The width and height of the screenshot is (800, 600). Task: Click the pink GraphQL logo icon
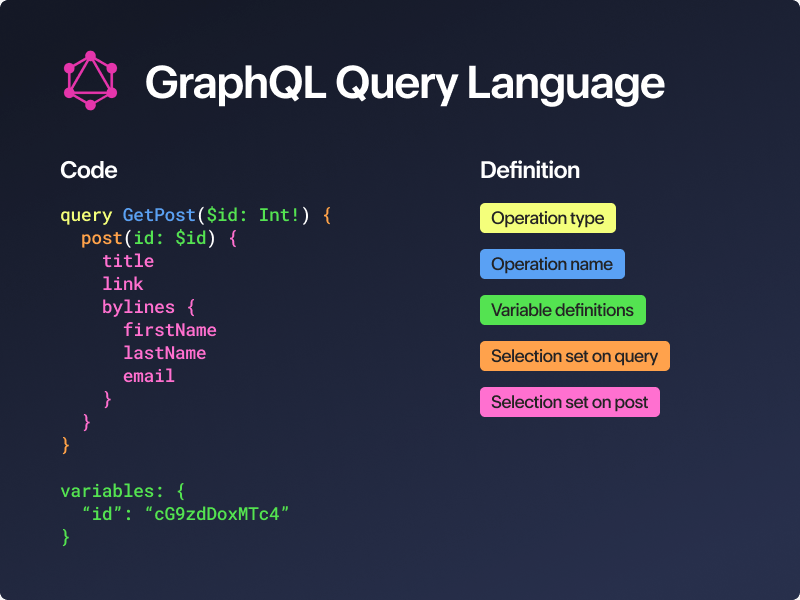click(x=90, y=81)
